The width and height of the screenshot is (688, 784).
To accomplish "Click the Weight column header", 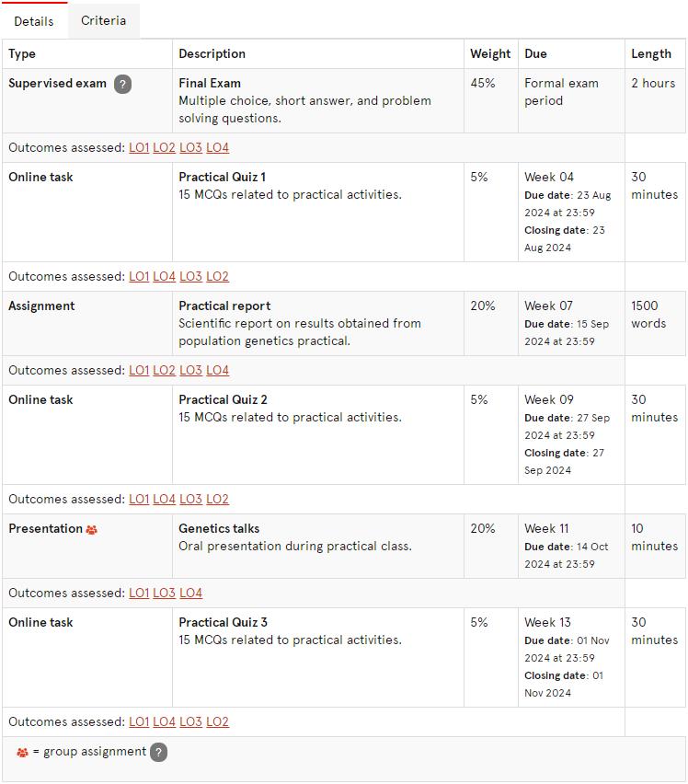I will pos(490,54).
